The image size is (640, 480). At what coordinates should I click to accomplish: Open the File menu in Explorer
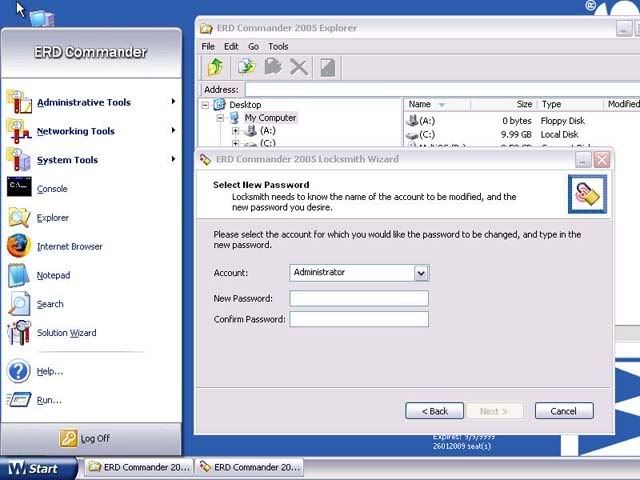pyautogui.click(x=208, y=46)
